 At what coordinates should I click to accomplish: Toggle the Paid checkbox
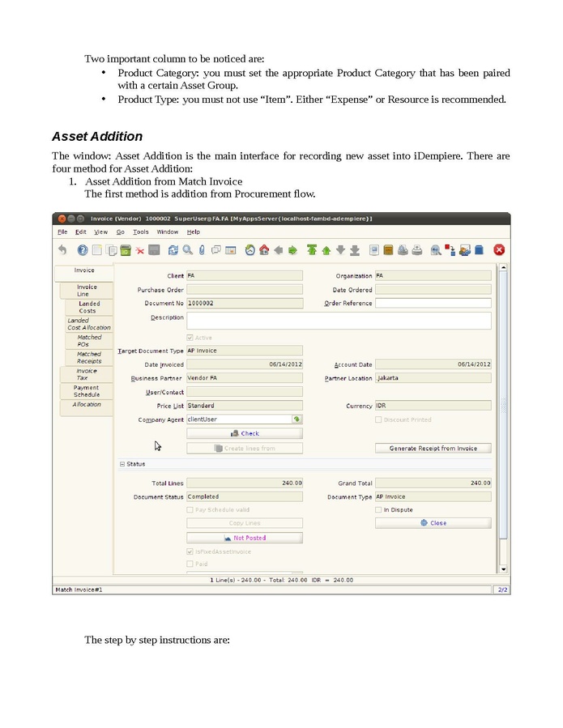[190, 564]
